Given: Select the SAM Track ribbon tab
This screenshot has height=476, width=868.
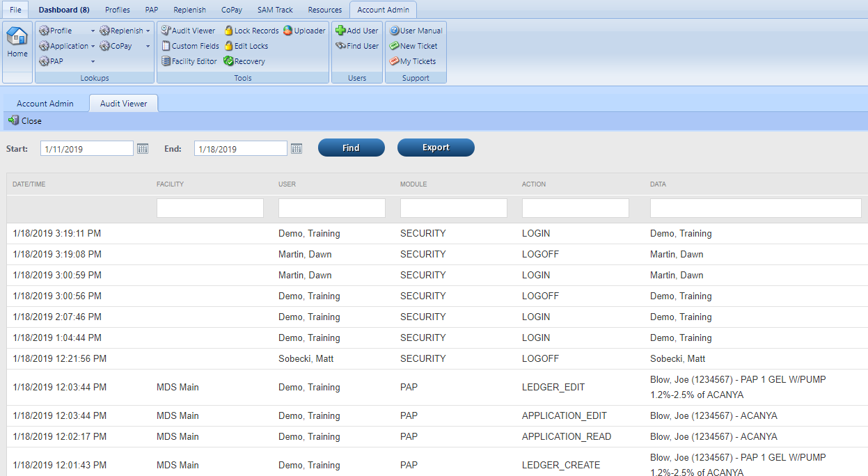Looking at the screenshot, I should click(274, 10).
